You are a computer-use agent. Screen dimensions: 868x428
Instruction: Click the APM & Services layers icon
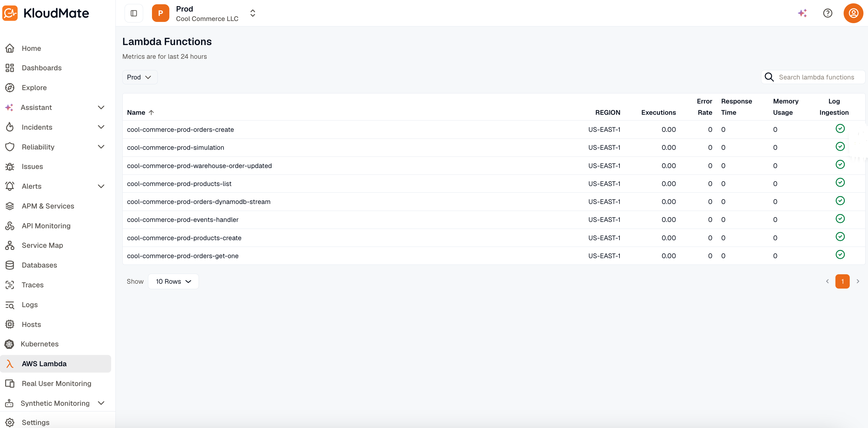point(10,206)
